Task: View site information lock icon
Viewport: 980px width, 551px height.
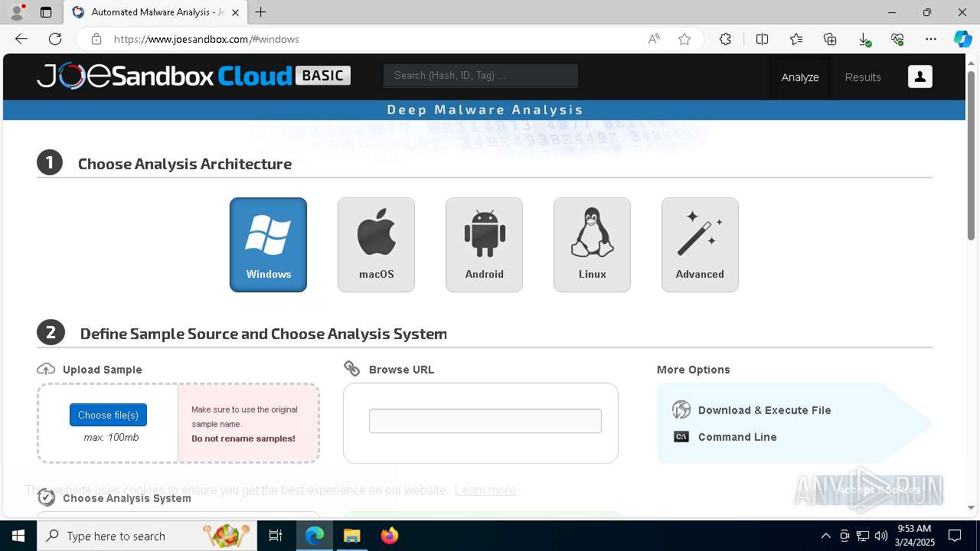Action: 96,39
